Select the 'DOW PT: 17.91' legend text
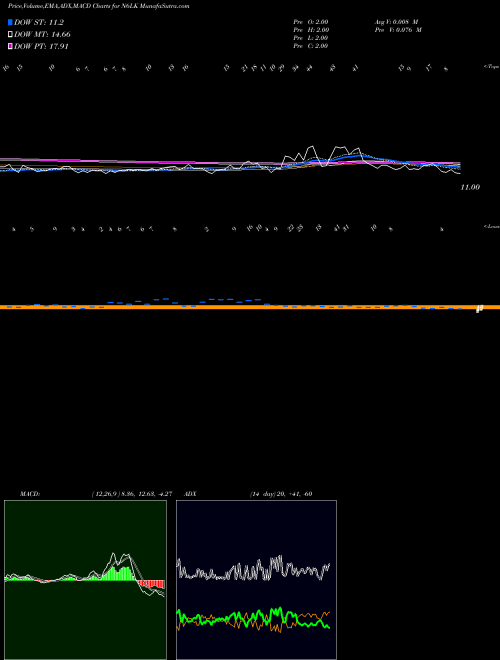 coord(42,46)
